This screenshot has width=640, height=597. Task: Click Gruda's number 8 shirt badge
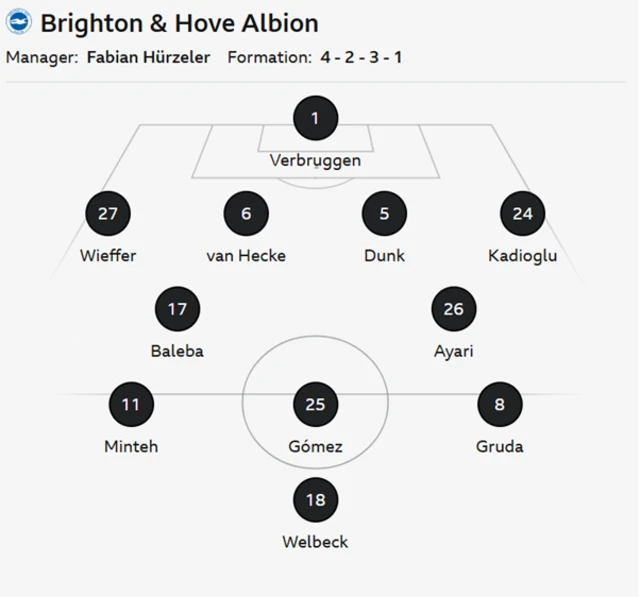click(x=499, y=405)
